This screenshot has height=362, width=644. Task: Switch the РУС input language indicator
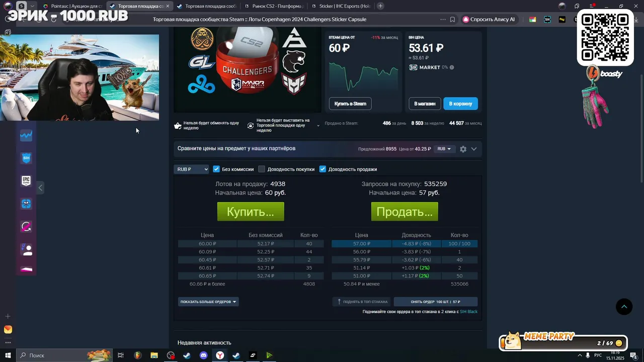coord(598,355)
